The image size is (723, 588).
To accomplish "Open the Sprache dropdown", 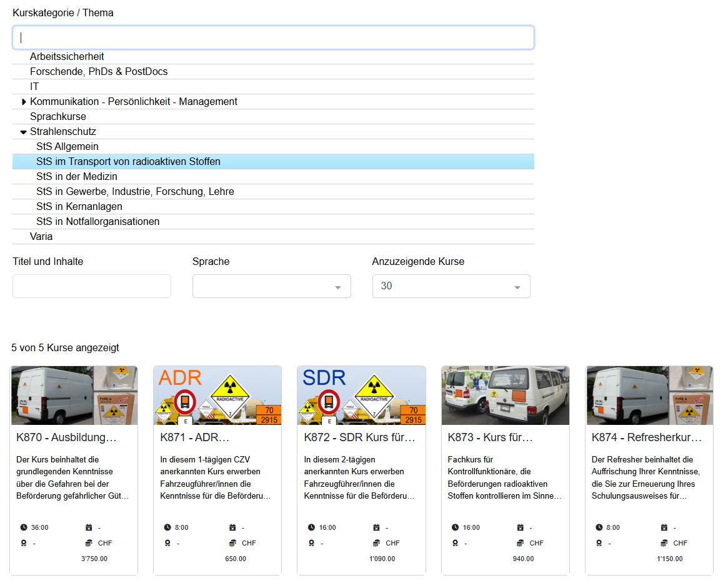I will pos(271,286).
